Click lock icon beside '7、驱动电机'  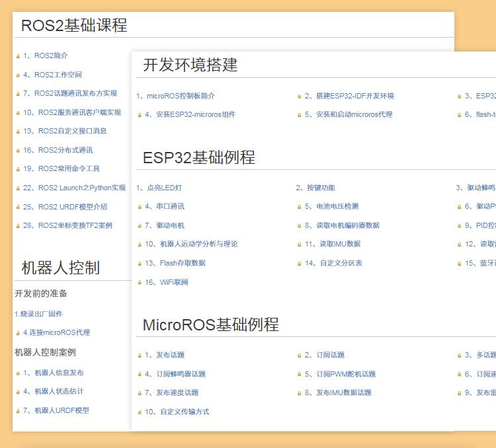(x=140, y=226)
